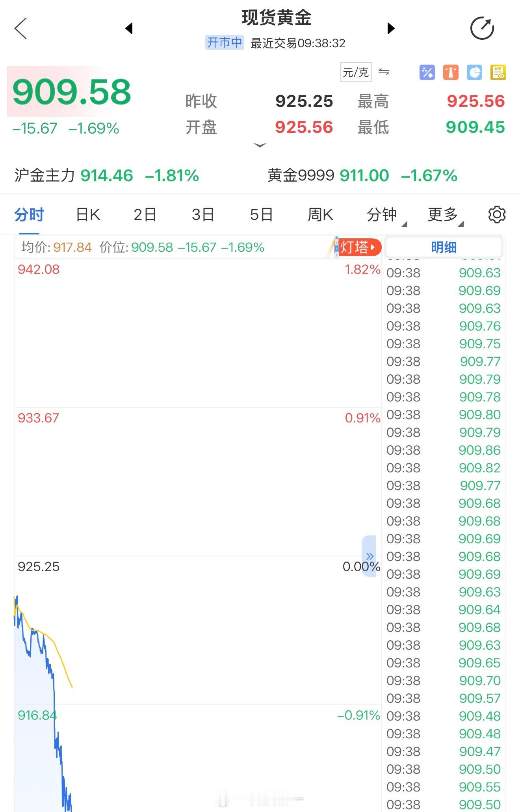Open 沪金主力 914.46 quote
This screenshot has height=812, width=520.
(x=107, y=175)
